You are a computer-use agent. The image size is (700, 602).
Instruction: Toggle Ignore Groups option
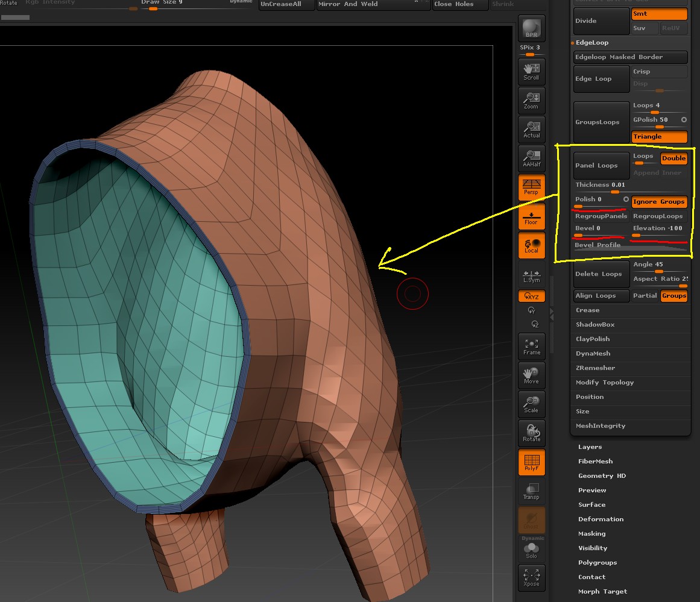point(659,202)
